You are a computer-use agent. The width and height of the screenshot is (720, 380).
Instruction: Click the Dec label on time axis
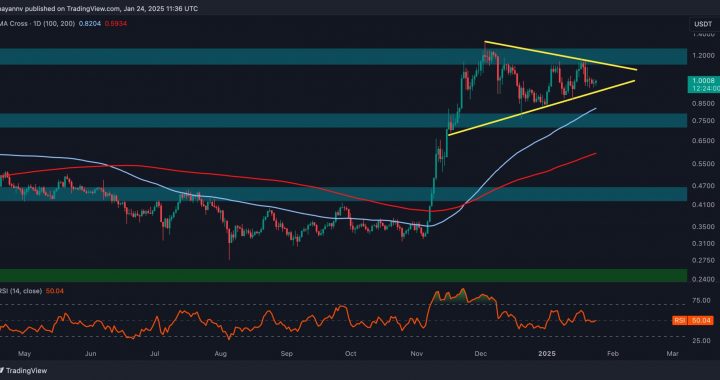tap(481, 354)
